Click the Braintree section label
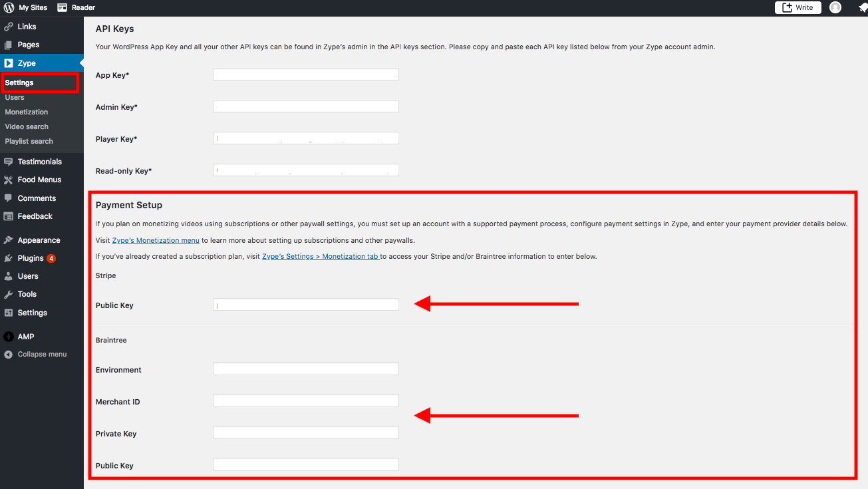This screenshot has width=868, height=489. (x=111, y=340)
